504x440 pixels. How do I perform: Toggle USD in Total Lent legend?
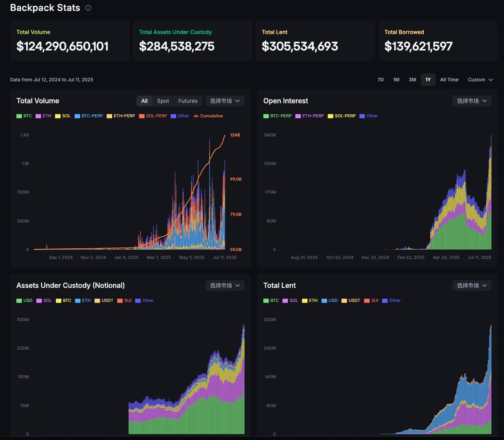[330, 300]
